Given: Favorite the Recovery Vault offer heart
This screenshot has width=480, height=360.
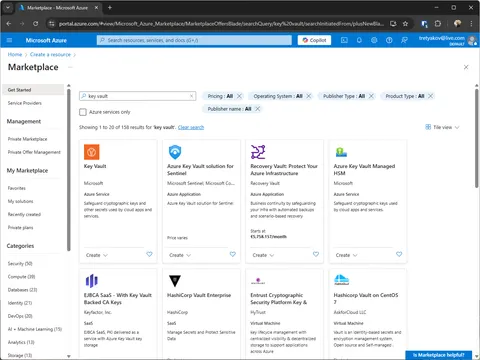Looking at the screenshot, I should (316, 254).
